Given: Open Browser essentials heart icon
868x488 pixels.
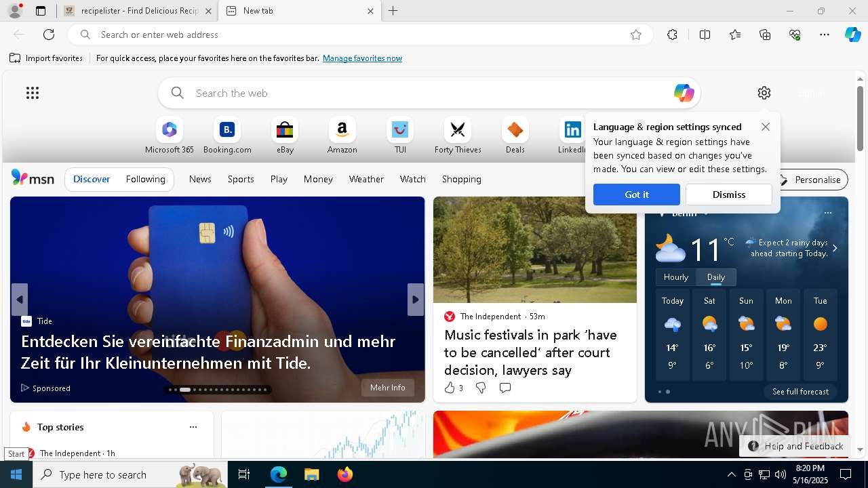Looking at the screenshot, I should (795, 35).
